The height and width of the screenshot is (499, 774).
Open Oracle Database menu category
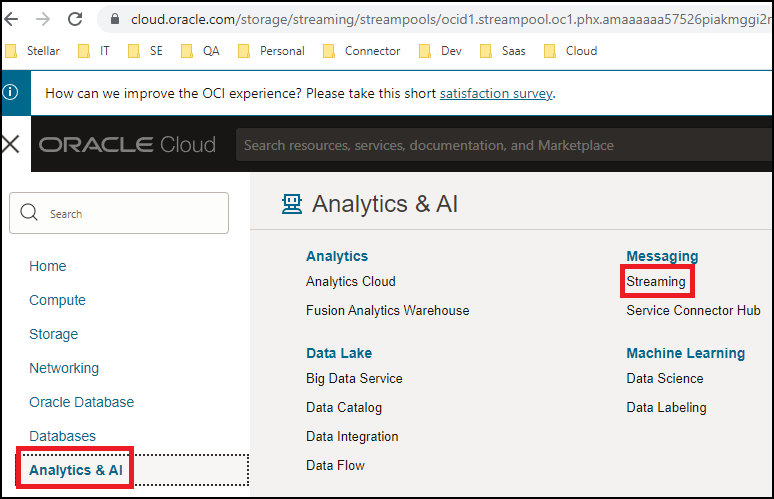81,402
